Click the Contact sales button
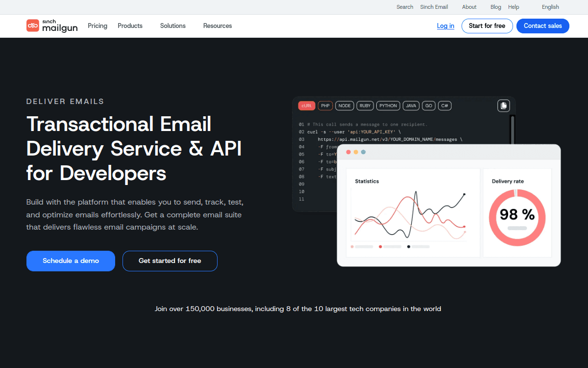 [542, 26]
